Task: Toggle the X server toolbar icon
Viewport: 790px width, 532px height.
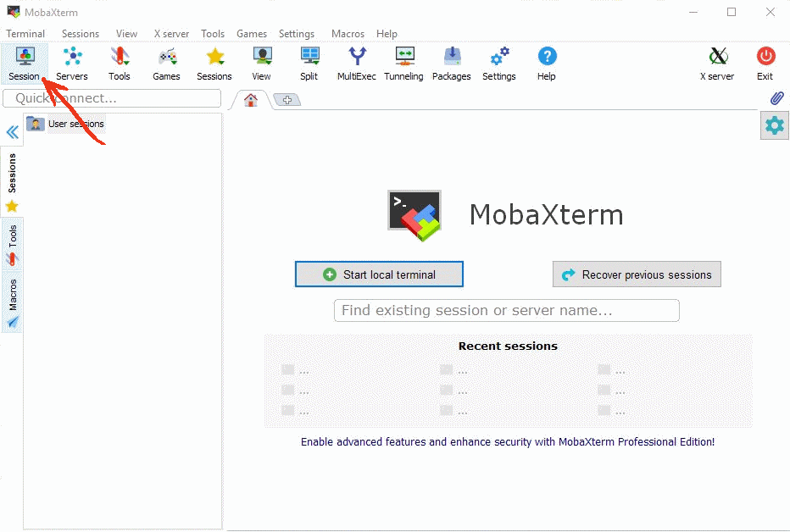Action: 717,64
